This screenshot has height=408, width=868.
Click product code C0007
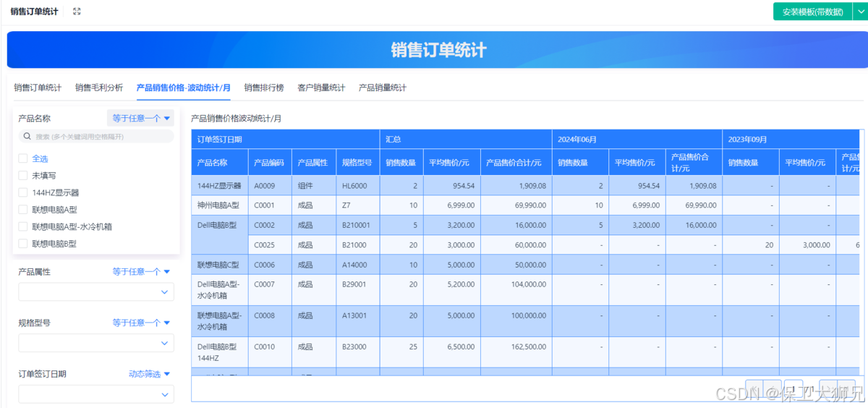tap(271, 290)
